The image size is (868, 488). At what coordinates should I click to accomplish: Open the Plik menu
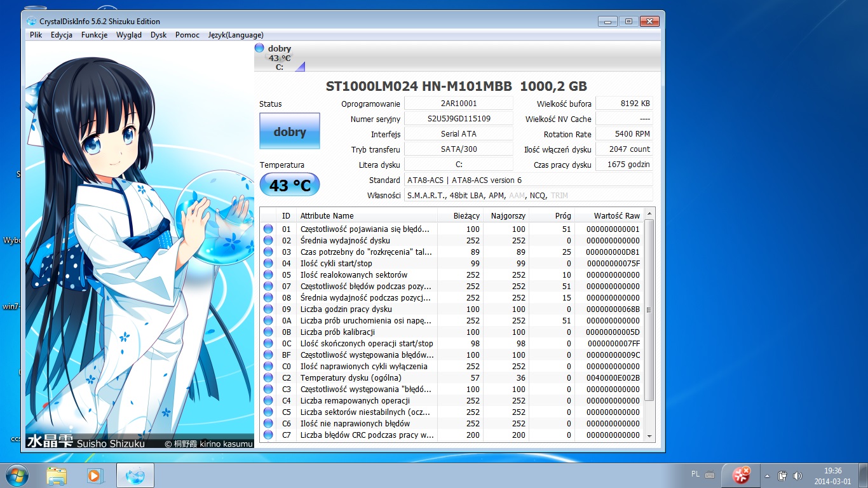coord(36,35)
